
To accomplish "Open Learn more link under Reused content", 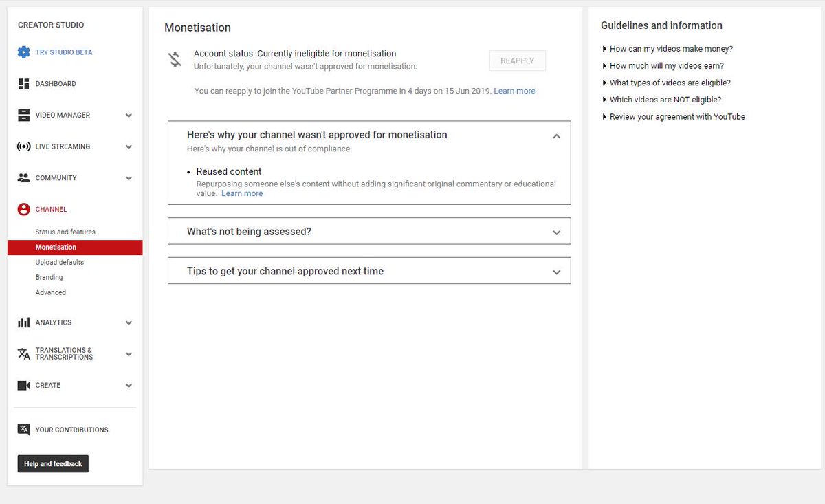I will tap(242, 193).
